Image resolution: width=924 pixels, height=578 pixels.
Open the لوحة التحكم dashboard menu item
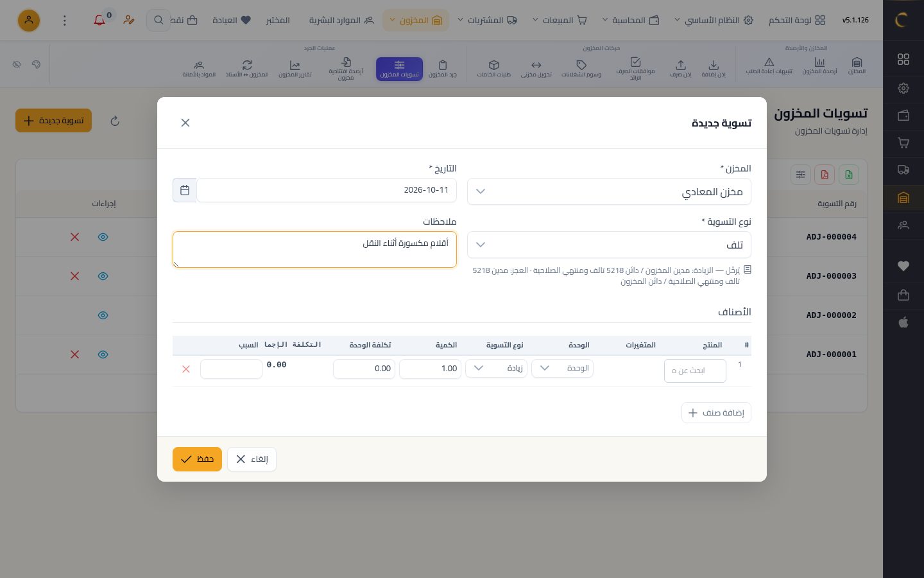point(797,21)
